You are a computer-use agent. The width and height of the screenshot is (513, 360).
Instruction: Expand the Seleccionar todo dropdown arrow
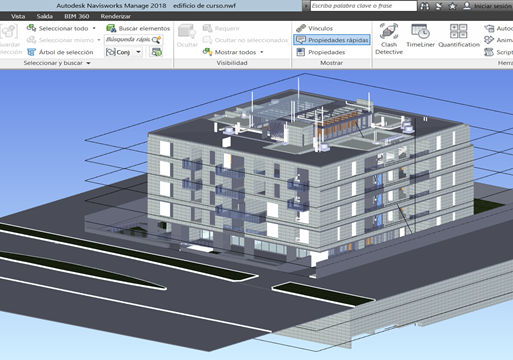click(94, 28)
